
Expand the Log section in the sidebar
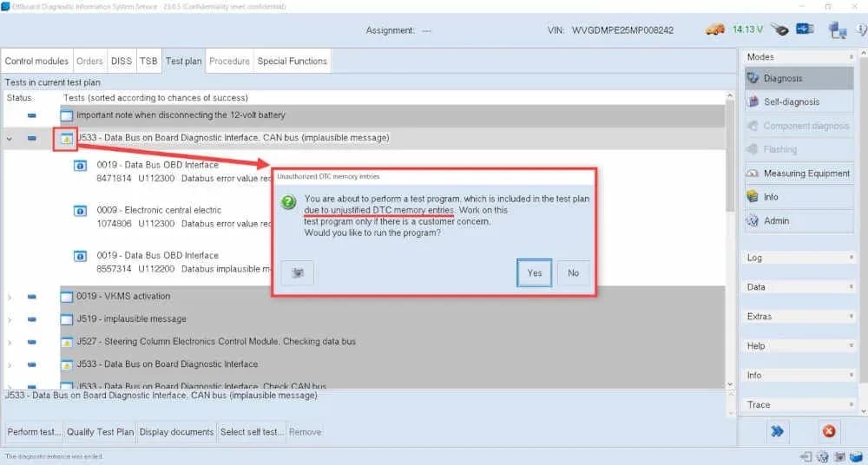pyautogui.click(x=799, y=258)
